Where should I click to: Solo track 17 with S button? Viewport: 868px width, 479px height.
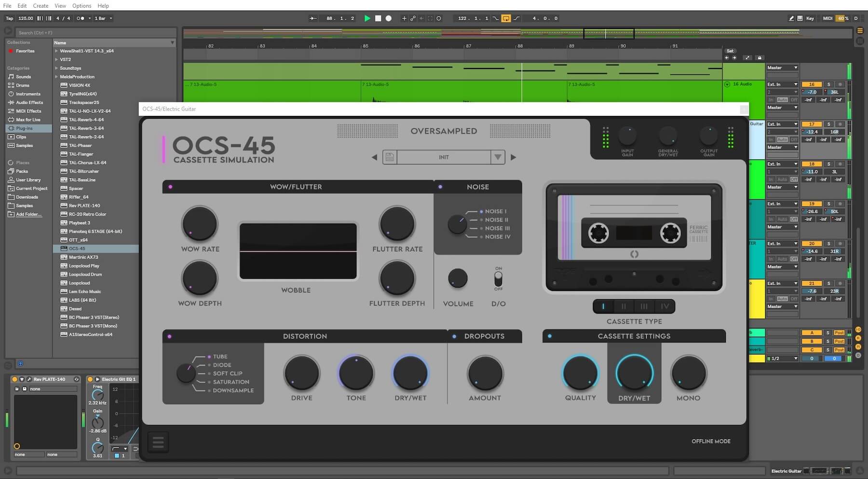[828, 124]
